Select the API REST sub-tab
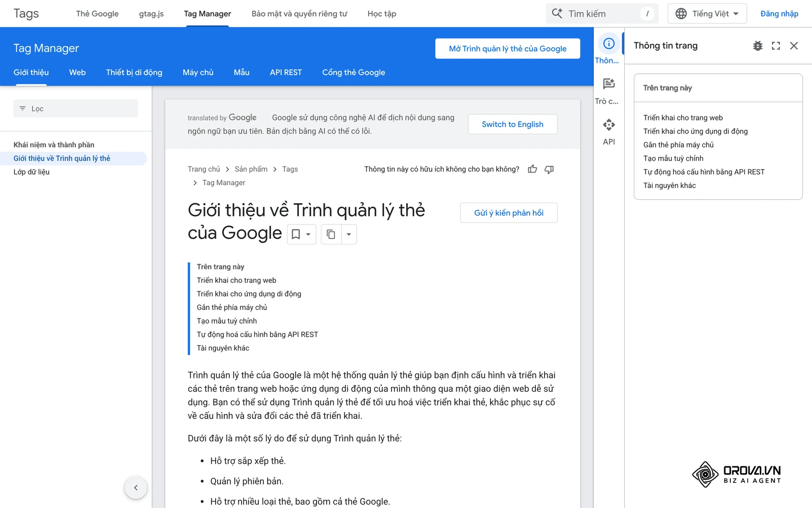Viewport: 812px width, 508px height. pos(286,72)
